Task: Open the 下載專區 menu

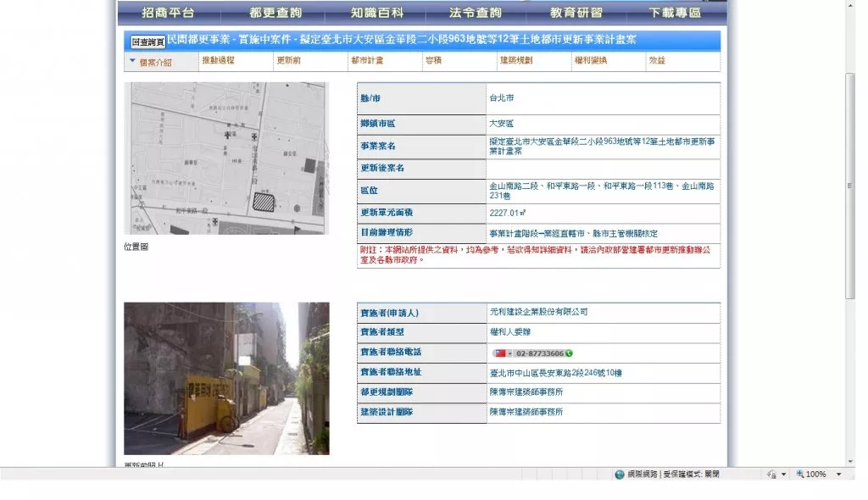Action: click(x=675, y=13)
